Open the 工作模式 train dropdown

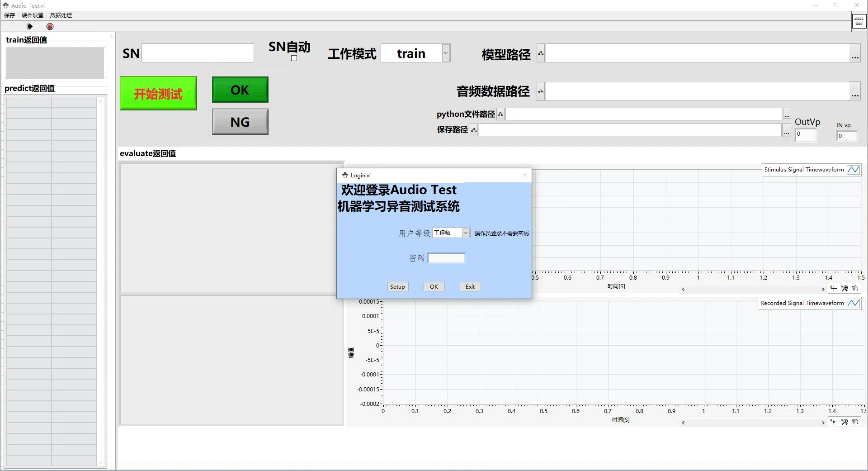pos(446,53)
